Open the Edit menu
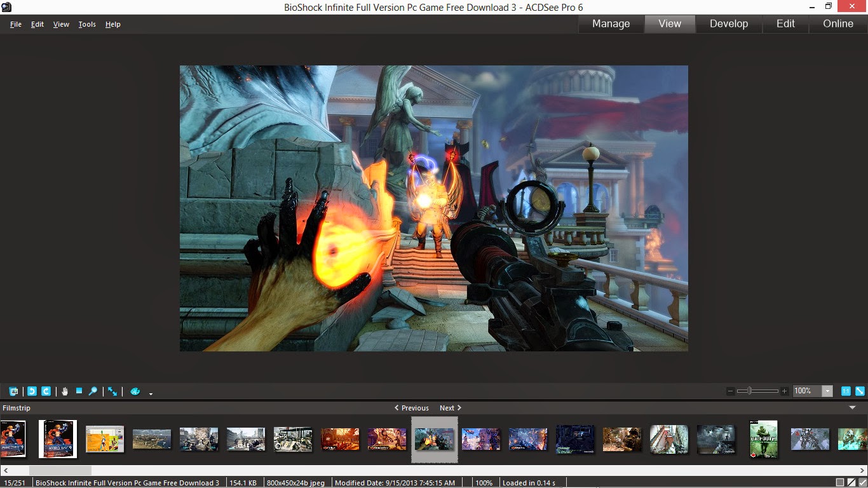Screen dimensions: 868x488 tap(37, 24)
